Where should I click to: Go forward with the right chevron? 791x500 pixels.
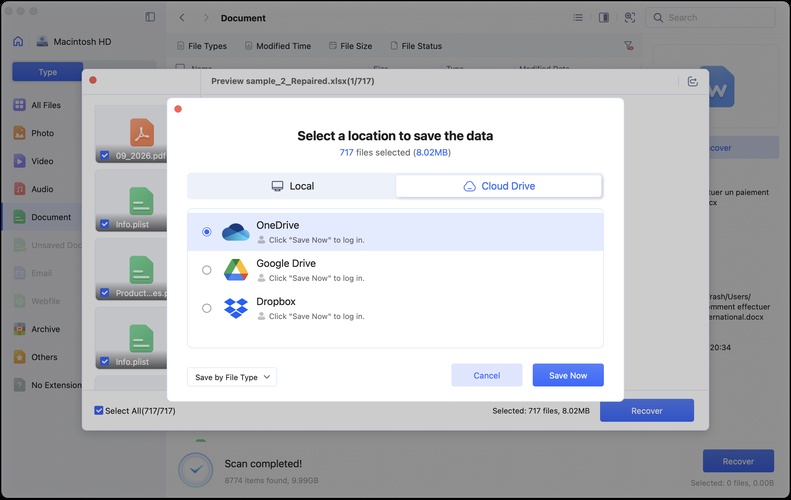(x=205, y=18)
